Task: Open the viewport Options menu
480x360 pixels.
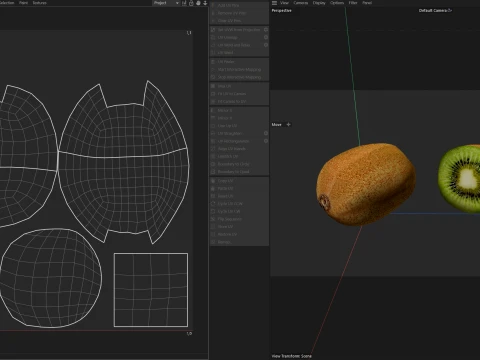Action: tap(337, 3)
